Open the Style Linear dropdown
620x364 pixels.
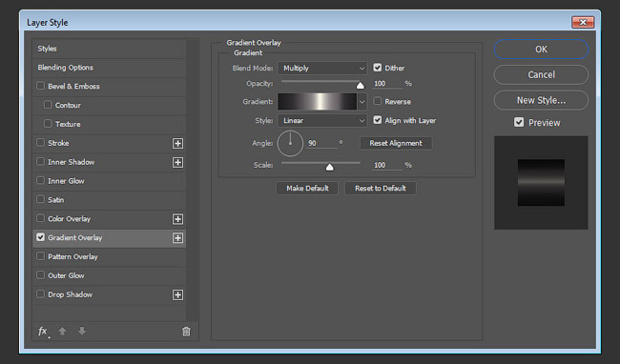(322, 121)
